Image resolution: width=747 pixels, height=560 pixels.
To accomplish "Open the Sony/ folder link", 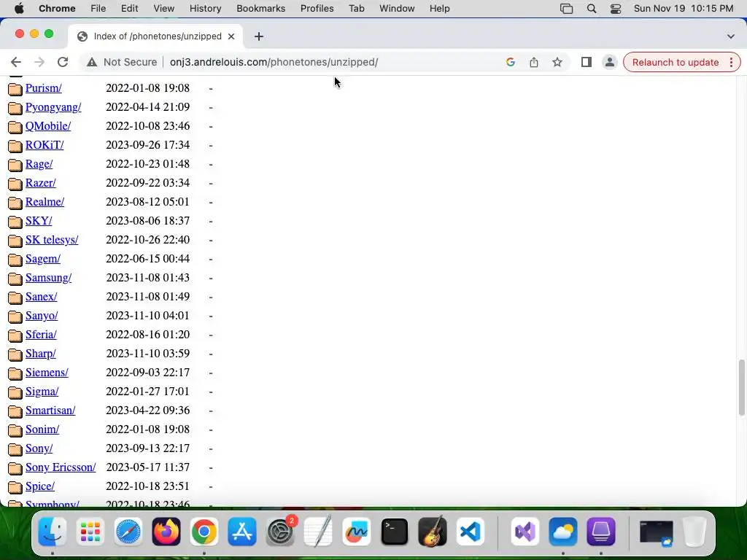I will [39, 448].
